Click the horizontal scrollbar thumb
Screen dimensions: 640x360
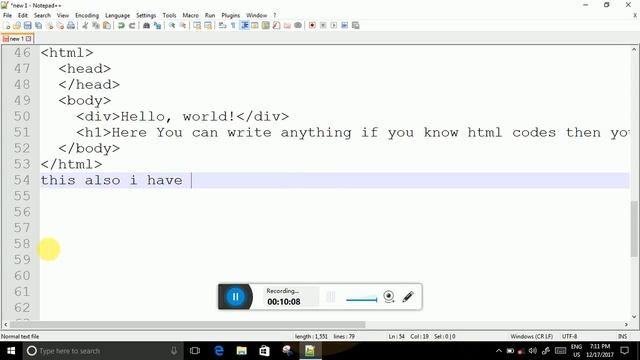[188, 324]
